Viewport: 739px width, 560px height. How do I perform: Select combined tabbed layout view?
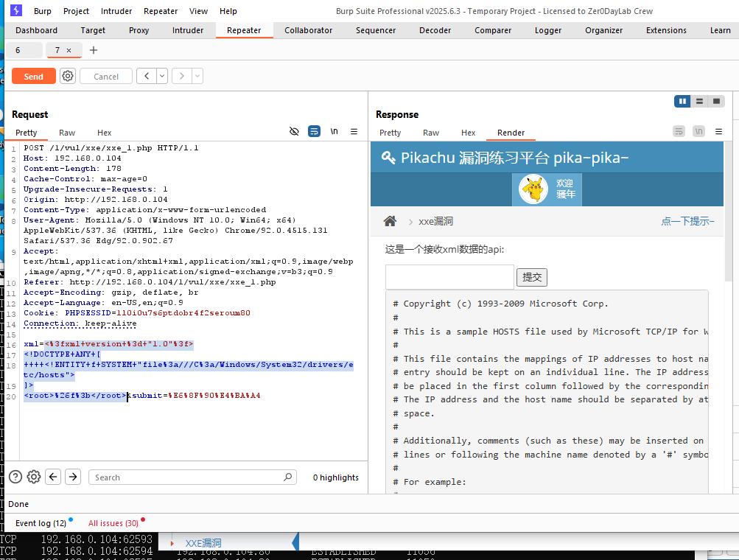[x=716, y=102]
